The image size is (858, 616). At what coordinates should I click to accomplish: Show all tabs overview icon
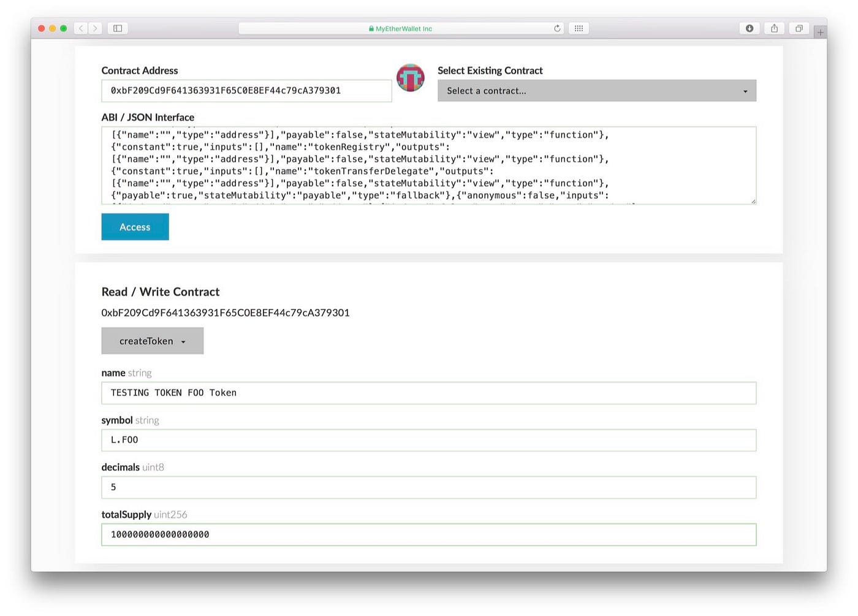pos(799,28)
